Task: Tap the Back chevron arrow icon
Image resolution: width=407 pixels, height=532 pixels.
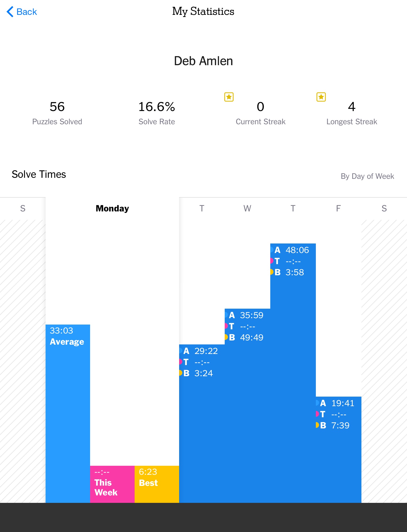Action: (10, 12)
